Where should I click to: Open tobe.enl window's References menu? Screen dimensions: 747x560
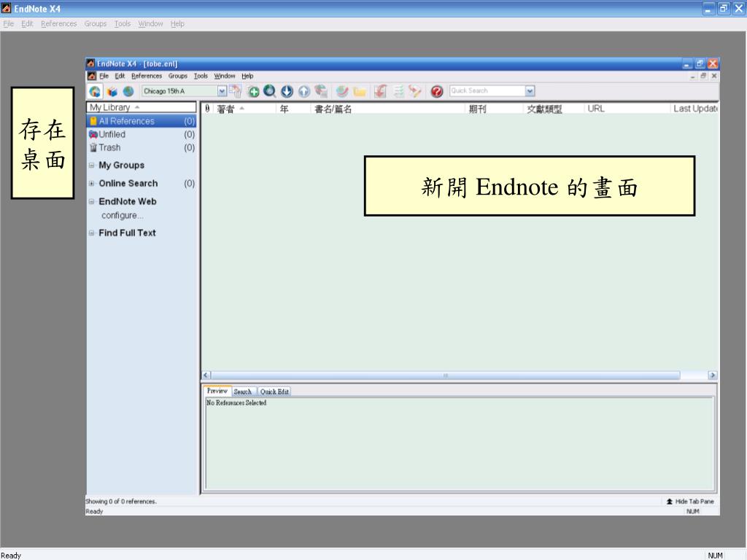(147, 76)
